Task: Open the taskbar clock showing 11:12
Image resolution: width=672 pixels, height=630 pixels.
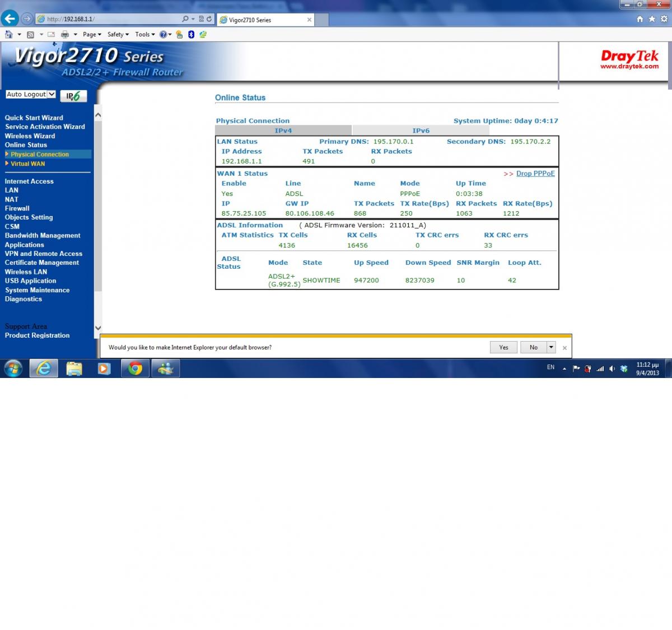Action: click(647, 368)
